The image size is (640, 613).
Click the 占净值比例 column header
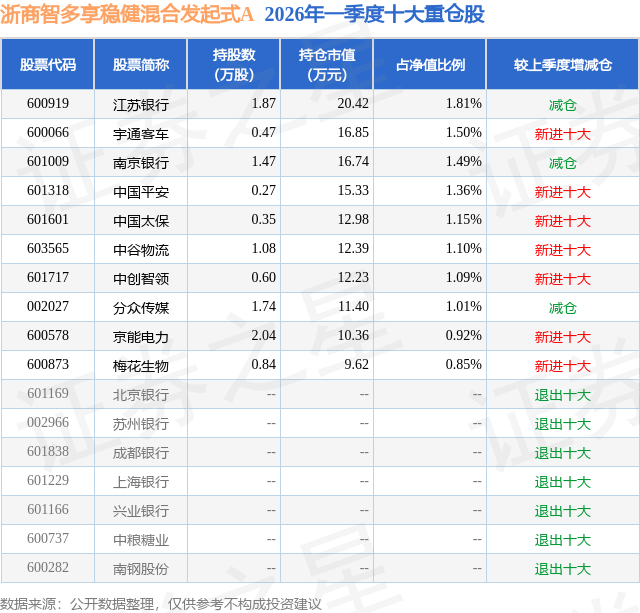pyautogui.click(x=430, y=64)
